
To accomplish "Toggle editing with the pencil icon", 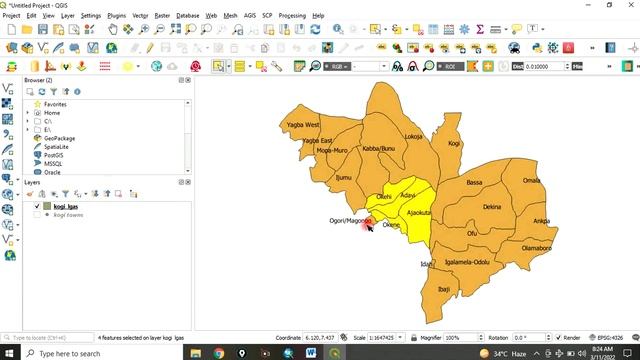I will pyautogui.click(x=150, y=48).
